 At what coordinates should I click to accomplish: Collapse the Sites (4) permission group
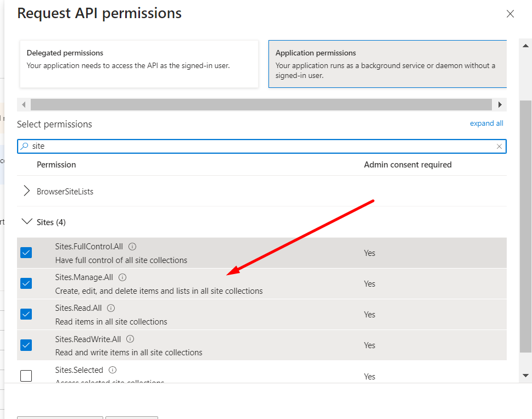click(x=26, y=222)
